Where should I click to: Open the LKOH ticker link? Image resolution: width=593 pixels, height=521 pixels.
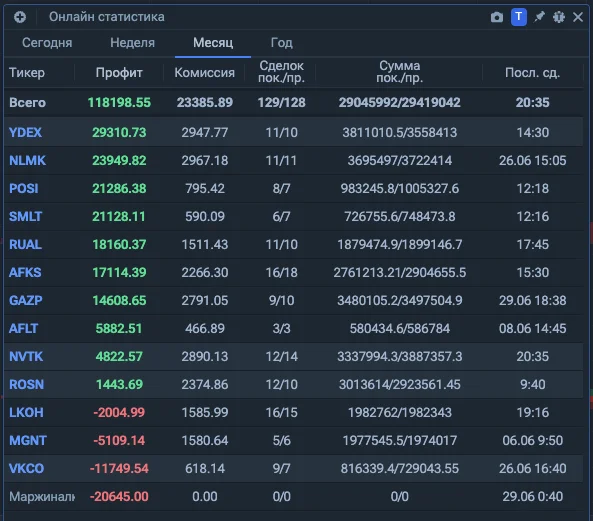click(26, 412)
